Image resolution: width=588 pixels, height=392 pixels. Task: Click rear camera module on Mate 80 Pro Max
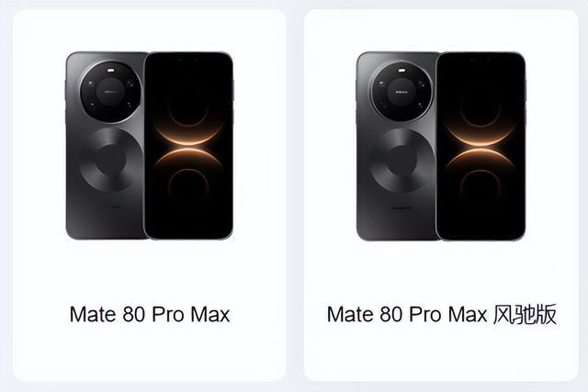point(110,92)
